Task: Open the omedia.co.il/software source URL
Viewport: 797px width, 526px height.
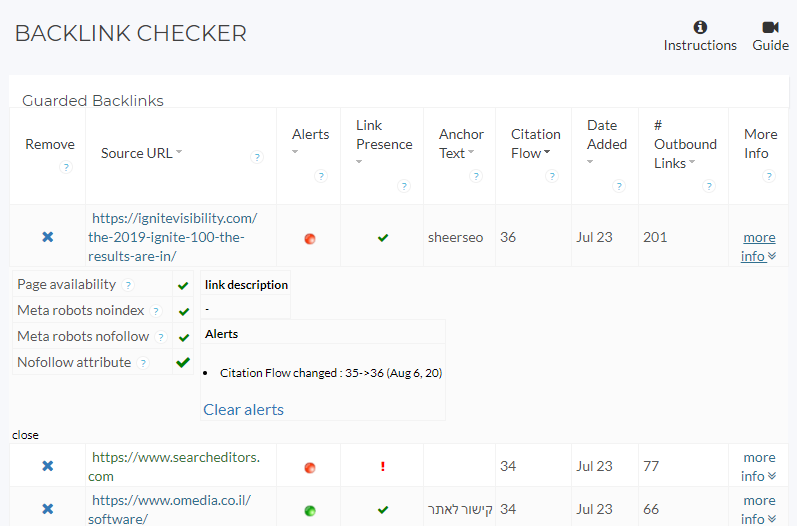Action: tap(169, 510)
